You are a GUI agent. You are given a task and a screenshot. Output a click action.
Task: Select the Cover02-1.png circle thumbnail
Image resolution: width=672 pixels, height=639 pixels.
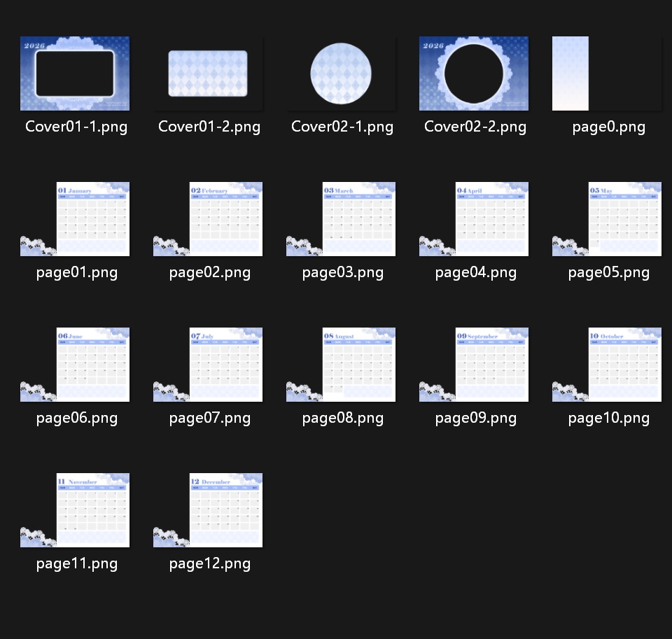coord(341,73)
